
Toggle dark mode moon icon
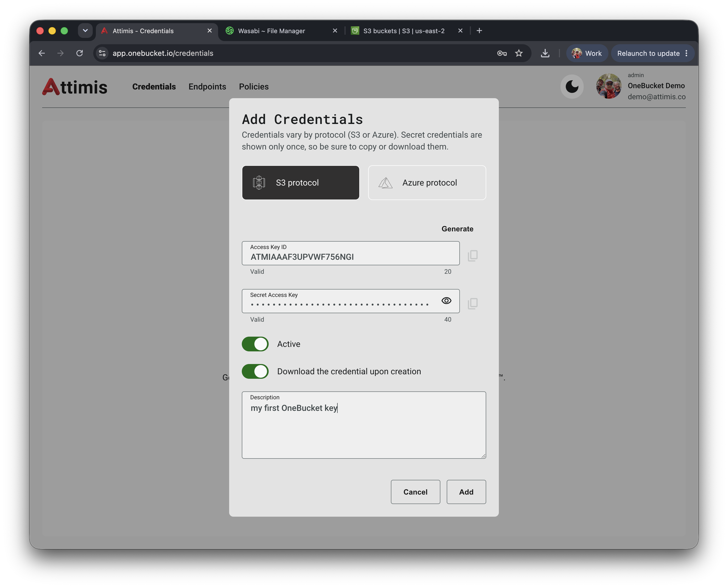point(572,87)
